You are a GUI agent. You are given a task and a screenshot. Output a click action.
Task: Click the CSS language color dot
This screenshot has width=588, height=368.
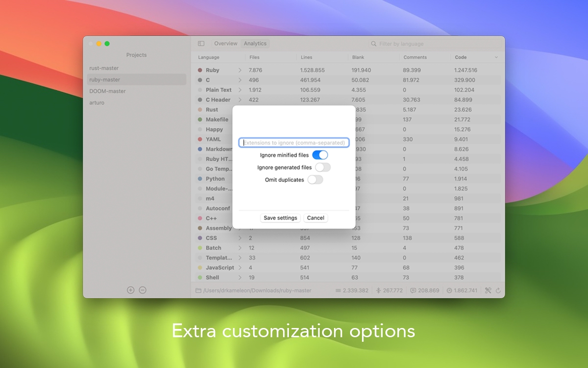200,238
